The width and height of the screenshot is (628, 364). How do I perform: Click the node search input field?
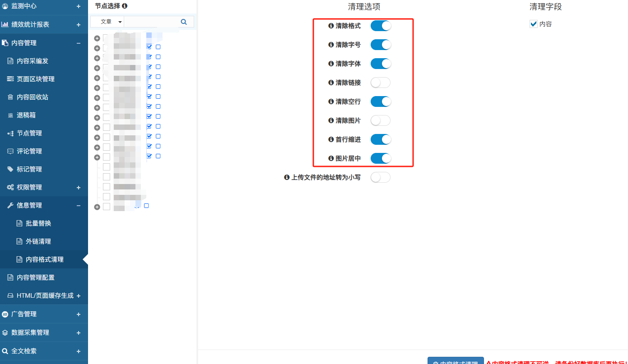[x=151, y=22]
